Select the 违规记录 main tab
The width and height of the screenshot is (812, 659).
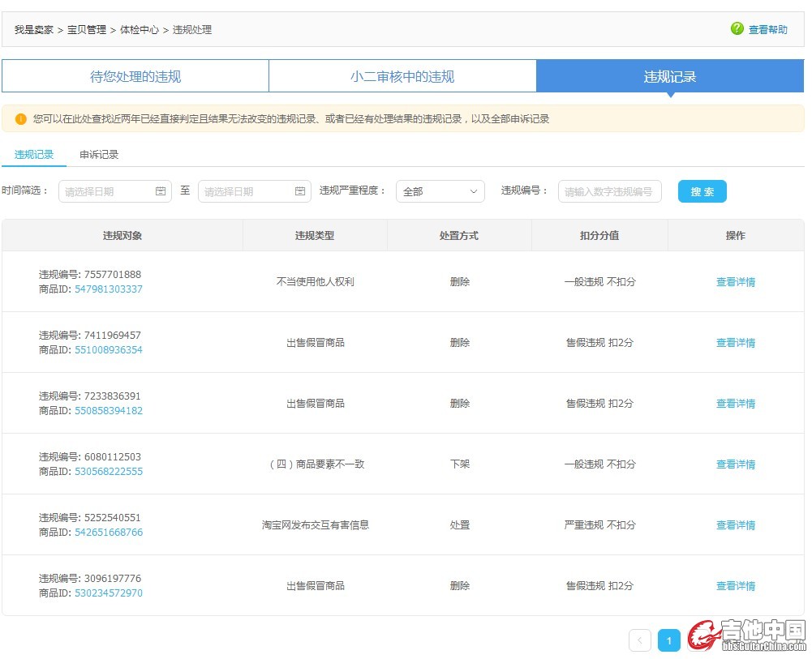669,77
